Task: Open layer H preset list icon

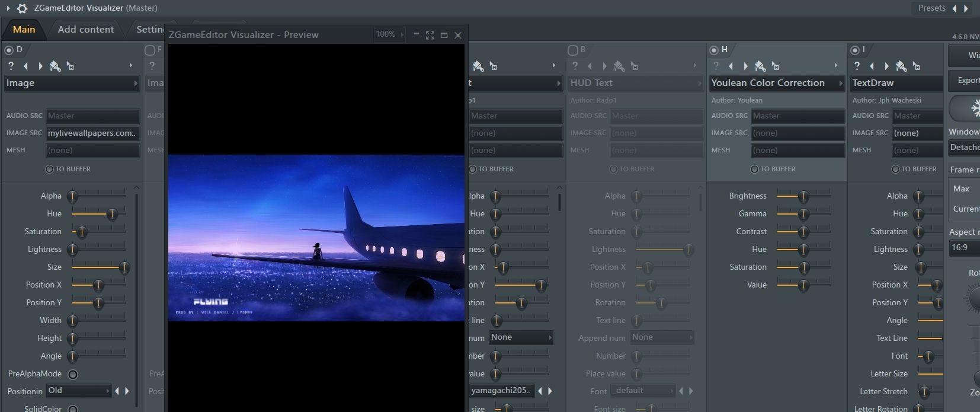Action: [x=776, y=66]
